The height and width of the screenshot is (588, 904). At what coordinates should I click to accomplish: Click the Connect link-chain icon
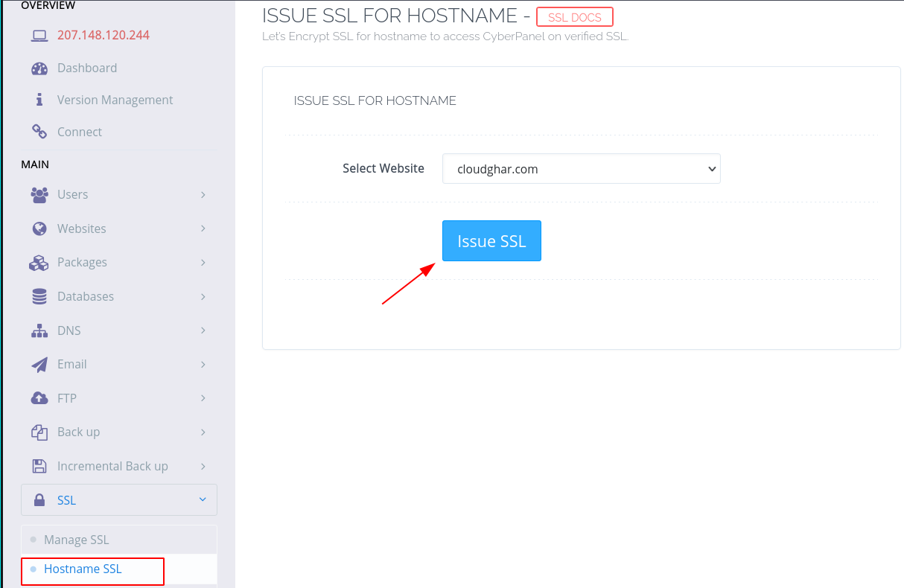point(39,132)
